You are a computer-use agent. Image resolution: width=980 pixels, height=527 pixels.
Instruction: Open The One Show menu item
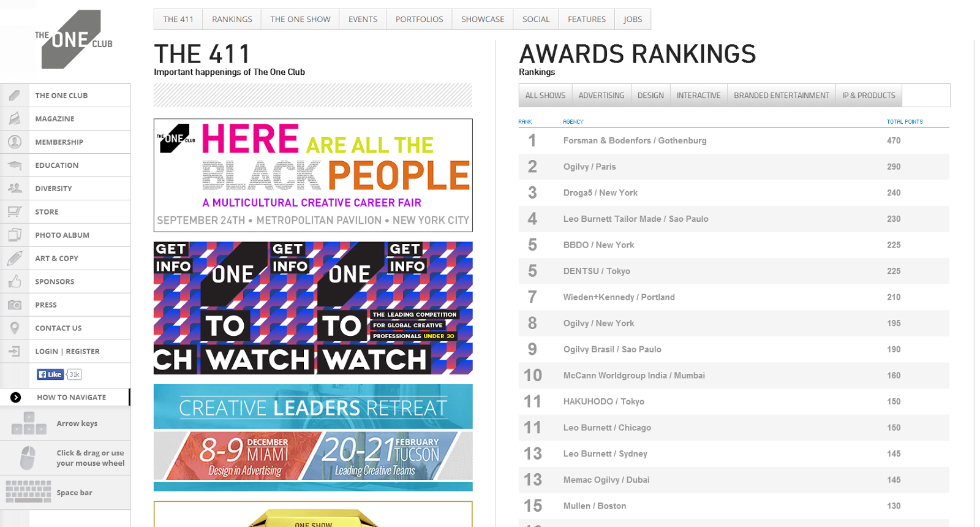click(300, 20)
